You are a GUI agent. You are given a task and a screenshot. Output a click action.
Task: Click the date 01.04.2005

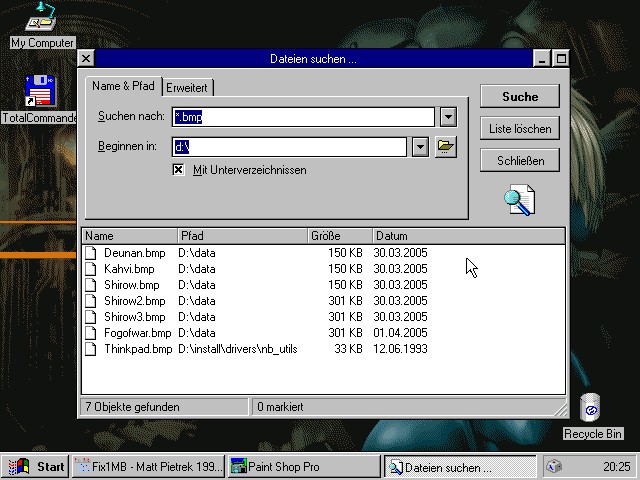[400, 333]
